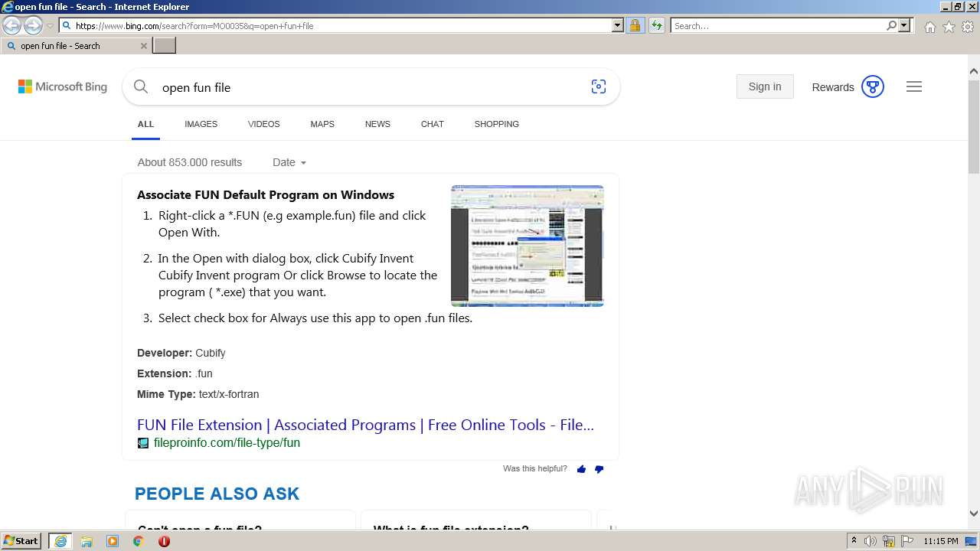Click the Internet Explorer taskbar icon

[60, 541]
